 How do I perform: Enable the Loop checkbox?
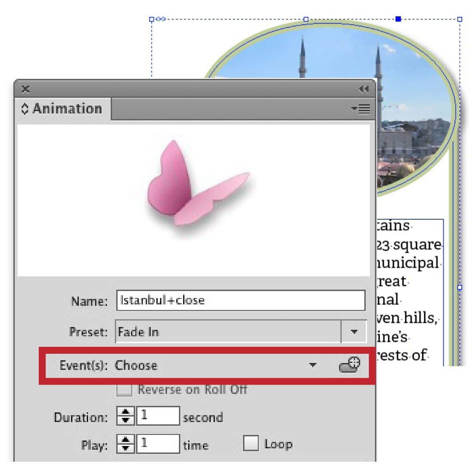pos(251,443)
